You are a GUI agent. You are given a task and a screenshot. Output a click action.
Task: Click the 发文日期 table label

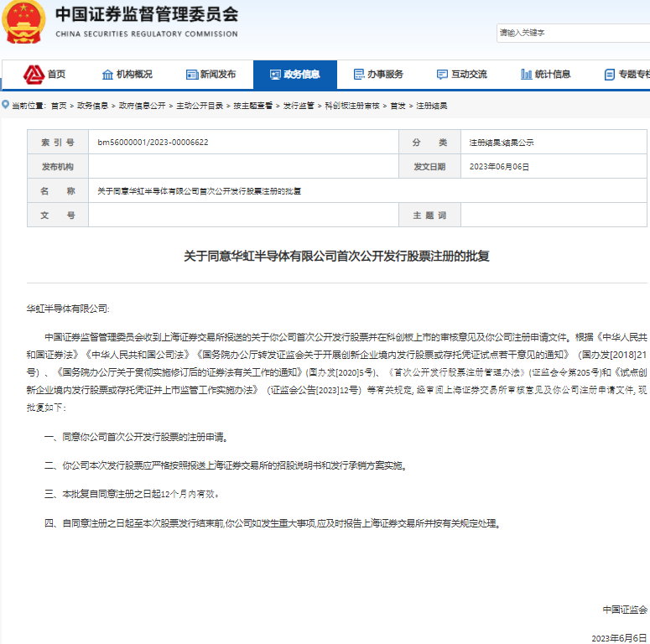point(429,167)
